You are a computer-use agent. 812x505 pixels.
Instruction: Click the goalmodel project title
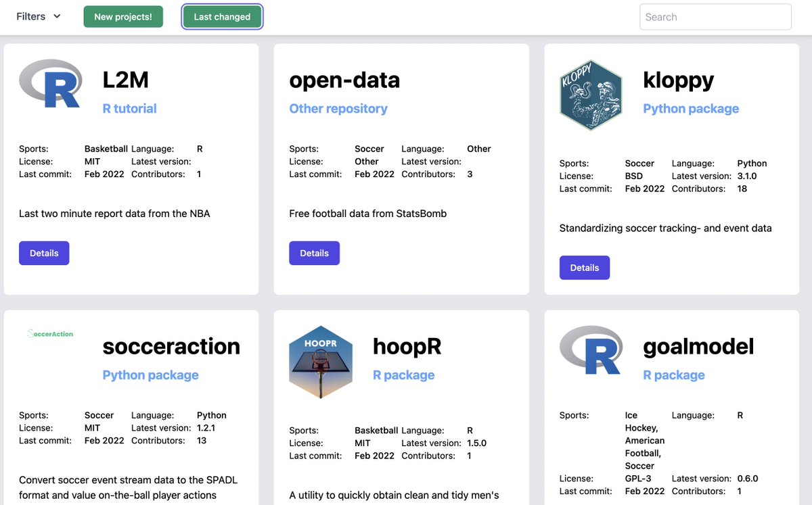pyautogui.click(x=698, y=347)
